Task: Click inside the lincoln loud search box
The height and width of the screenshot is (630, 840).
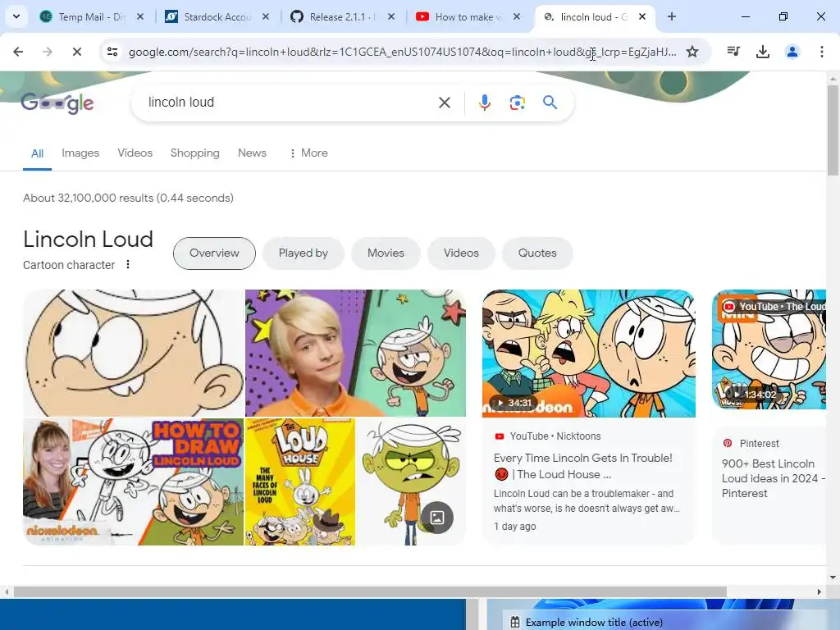Action: click(290, 103)
